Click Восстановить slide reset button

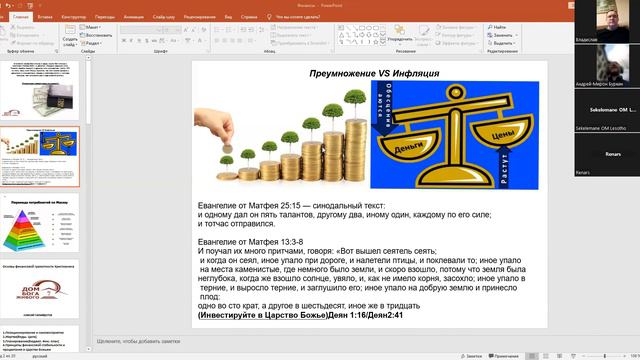coord(96,35)
